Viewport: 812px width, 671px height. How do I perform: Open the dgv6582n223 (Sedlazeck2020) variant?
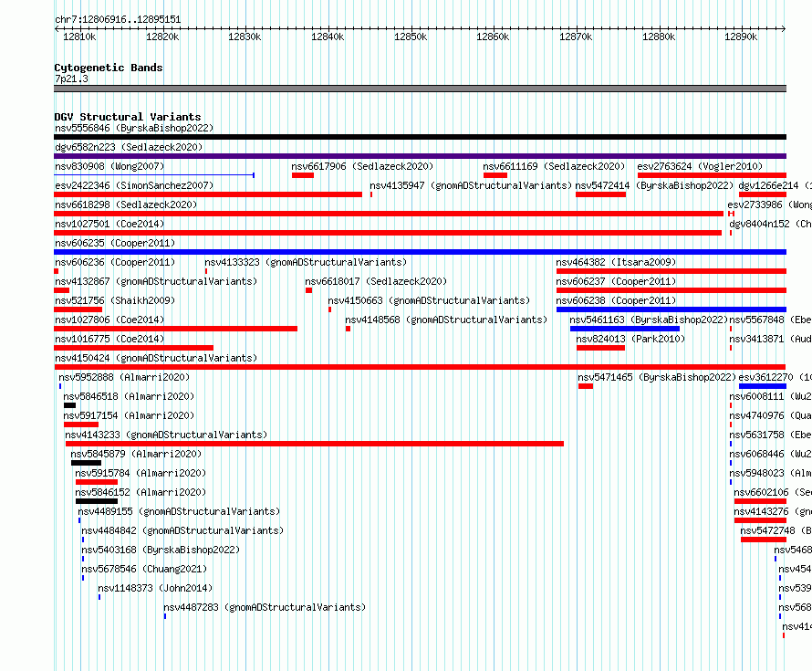point(129,147)
